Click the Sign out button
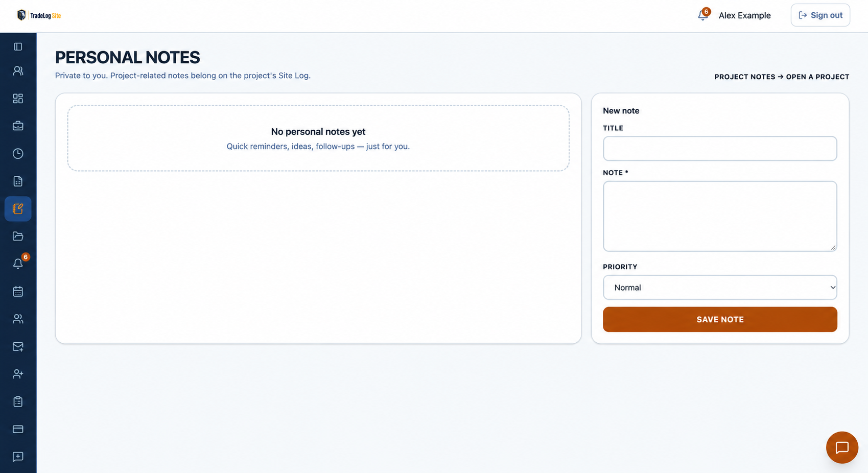Screen dimensions: 868x473 (820, 15)
